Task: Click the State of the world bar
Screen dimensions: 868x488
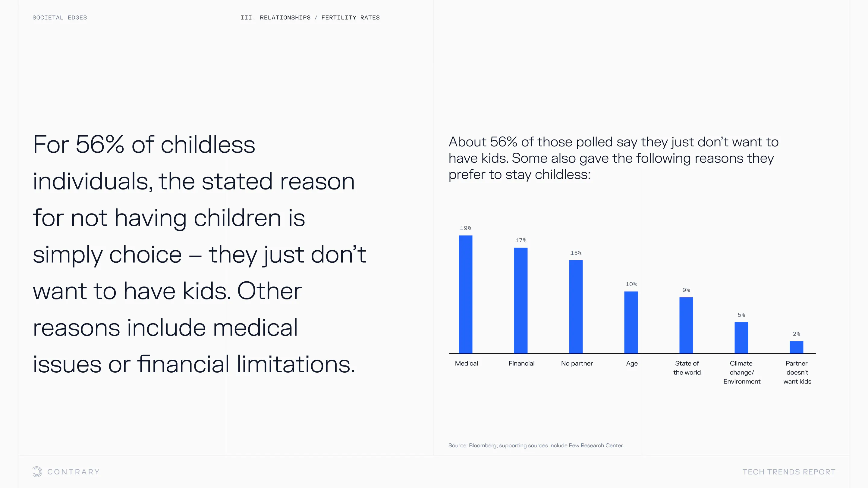Action: pyautogui.click(x=686, y=325)
